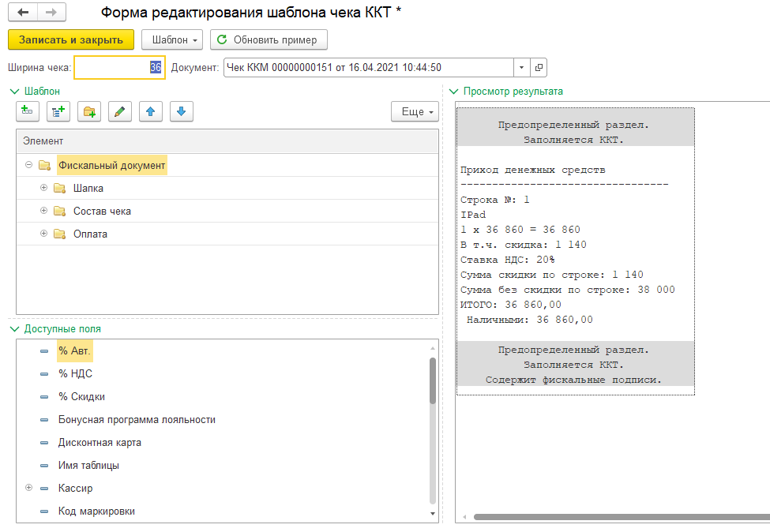Expand the Состав чека tree node
The width and height of the screenshot is (770, 532).
[43, 211]
